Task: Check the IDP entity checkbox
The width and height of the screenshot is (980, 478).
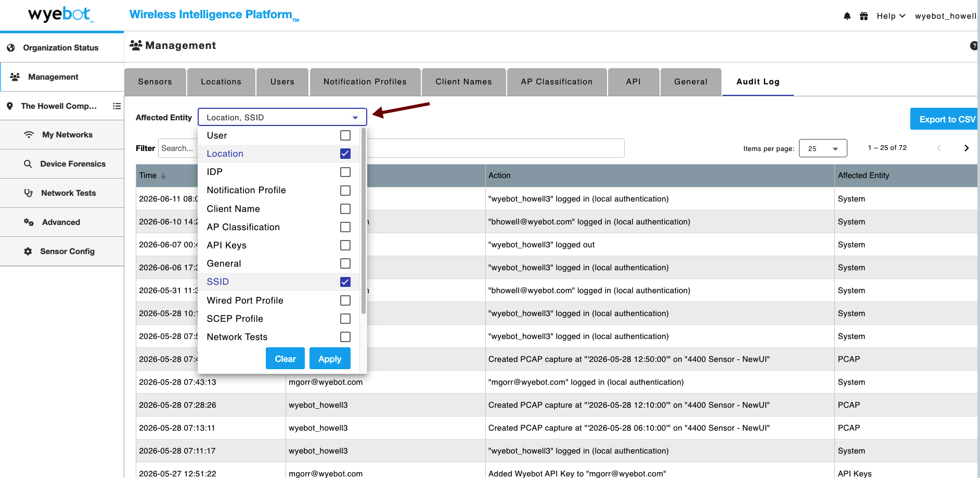Action: (345, 172)
